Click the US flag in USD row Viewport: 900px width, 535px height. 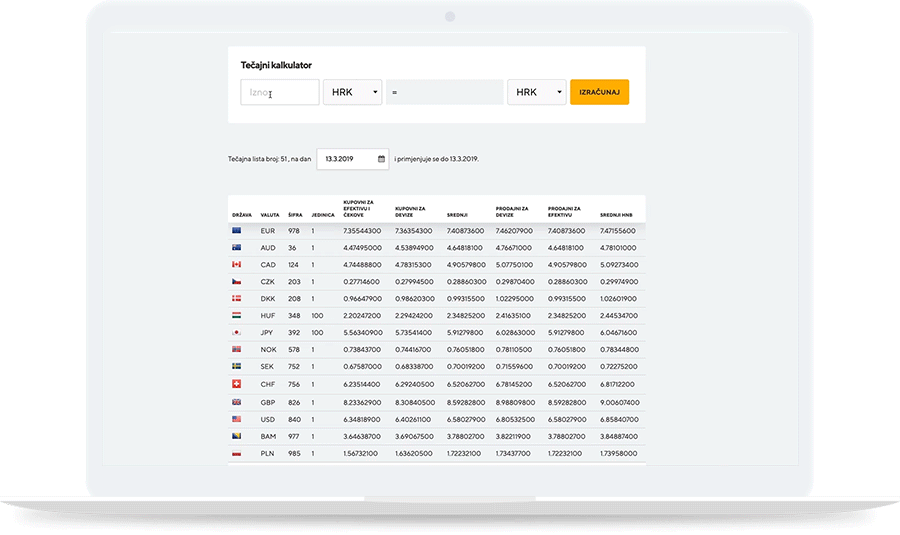pyautogui.click(x=236, y=419)
